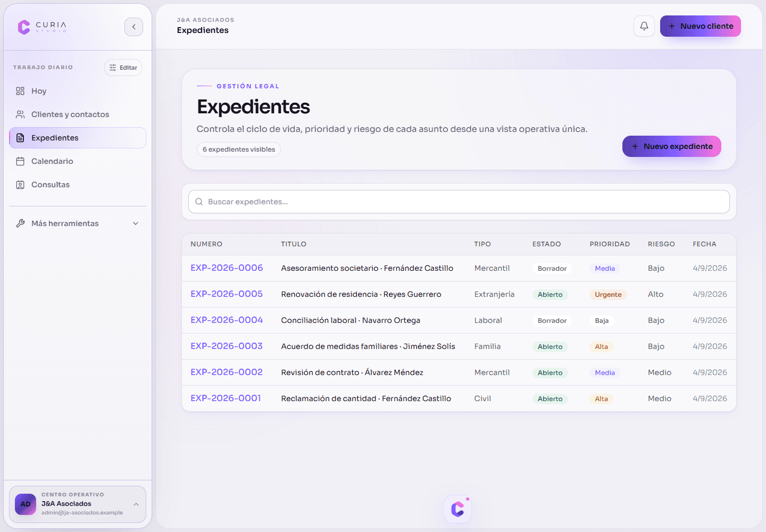Click 'Asesoramiento societario · Fernández Castillo' title
Image resolution: width=766 pixels, height=532 pixels.
(367, 268)
